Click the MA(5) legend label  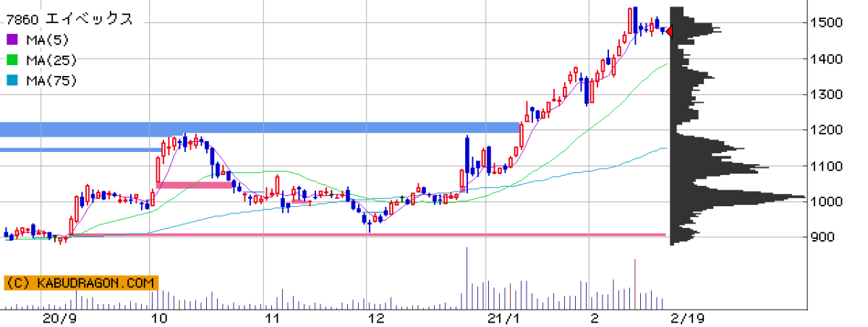tap(47, 40)
